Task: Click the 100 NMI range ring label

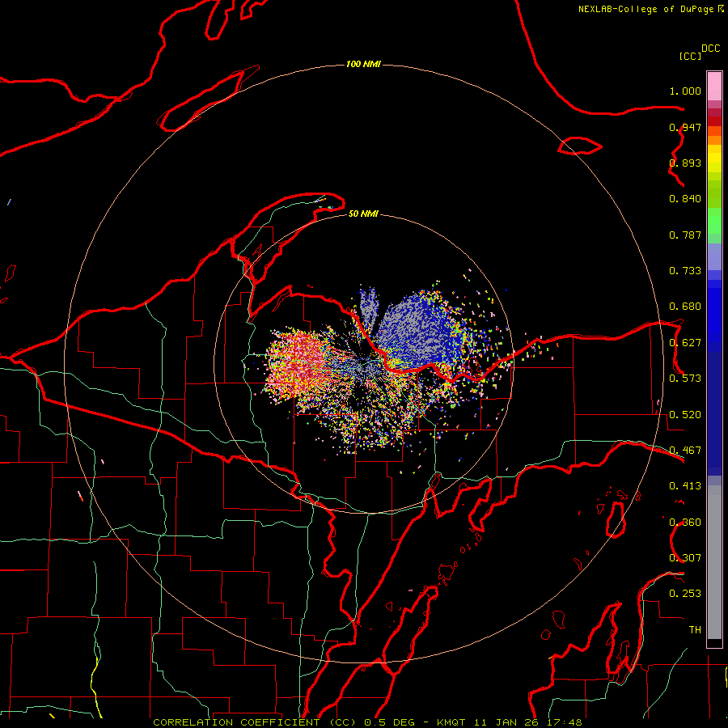Action: tap(363, 64)
